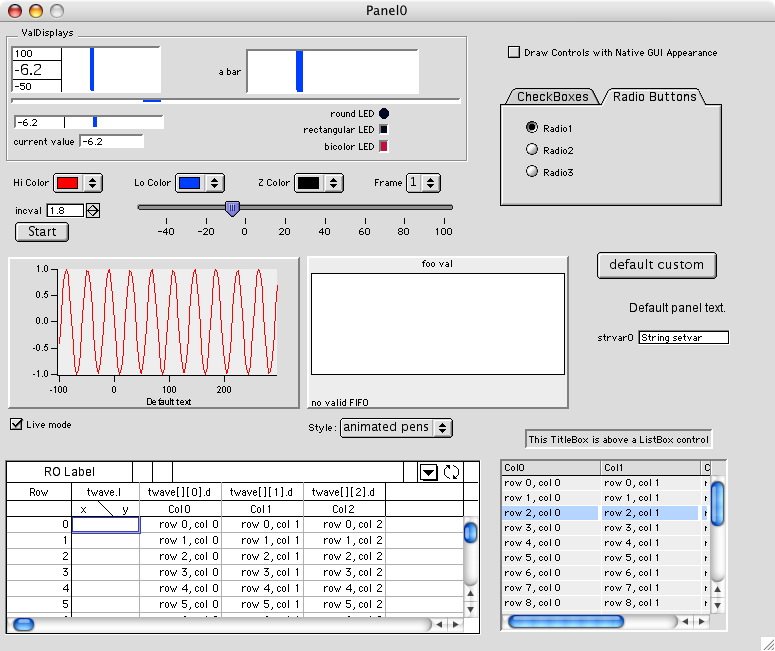Image resolution: width=775 pixels, height=651 pixels.
Task: Click the table vertical scroll up arrow
Action: click(x=471, y=593)
